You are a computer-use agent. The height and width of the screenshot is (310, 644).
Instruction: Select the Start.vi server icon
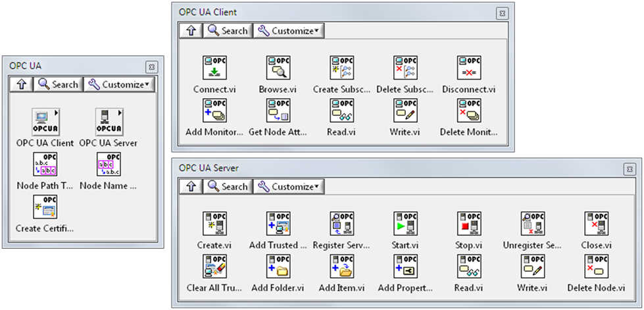(405, 224)
